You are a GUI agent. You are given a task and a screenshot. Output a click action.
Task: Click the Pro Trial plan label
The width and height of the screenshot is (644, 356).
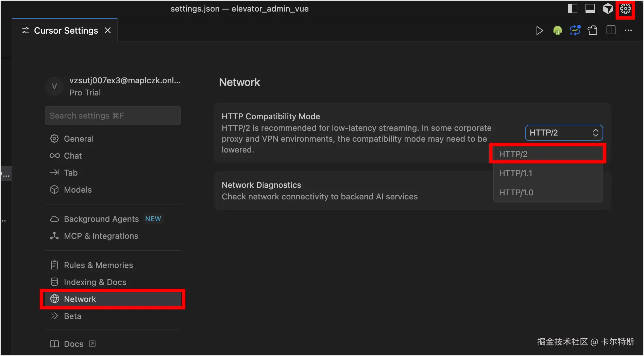point(85,92)
